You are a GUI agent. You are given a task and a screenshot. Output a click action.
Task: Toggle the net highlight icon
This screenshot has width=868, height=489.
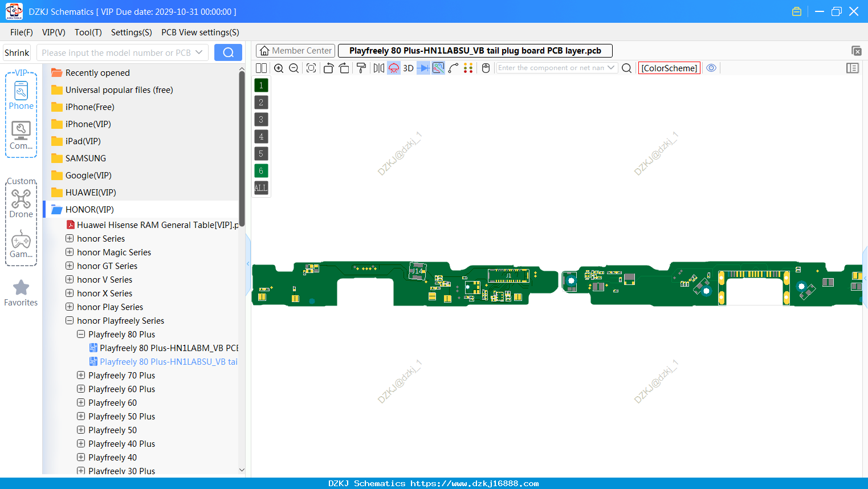coord(438,68)
